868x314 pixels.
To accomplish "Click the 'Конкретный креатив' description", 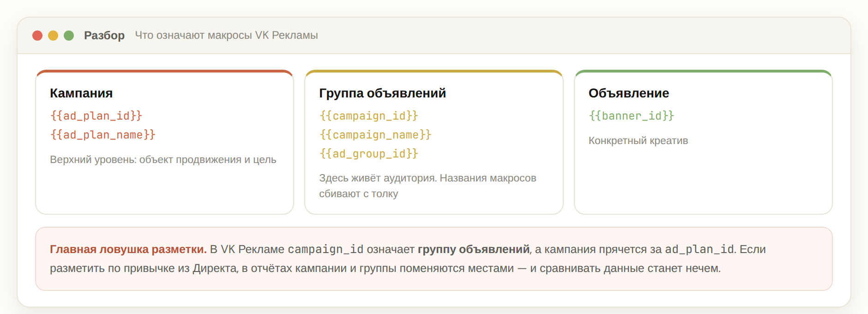I will click(638, 141).
